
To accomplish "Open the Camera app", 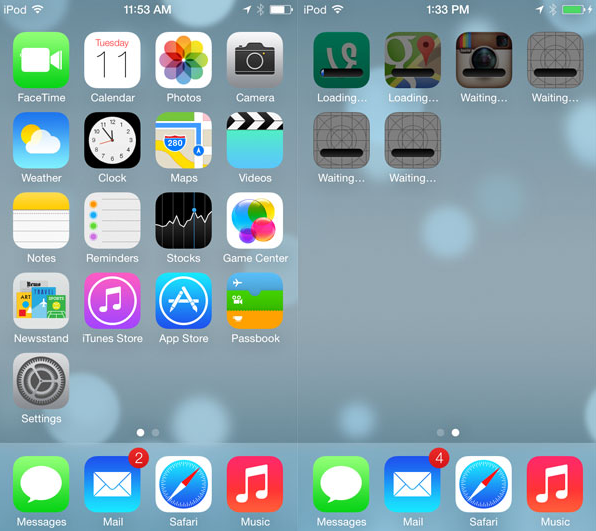I will point(255,60).
